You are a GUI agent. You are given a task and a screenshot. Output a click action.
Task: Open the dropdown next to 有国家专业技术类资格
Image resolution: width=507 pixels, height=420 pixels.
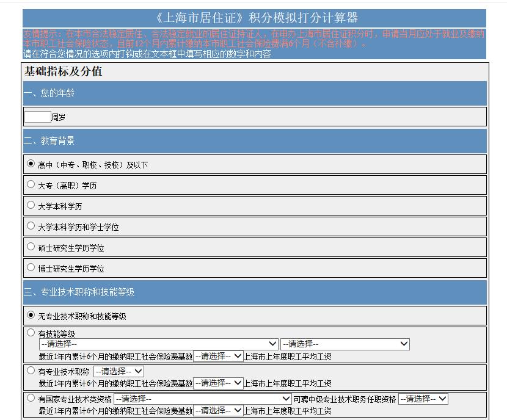[x=202, y=399]
